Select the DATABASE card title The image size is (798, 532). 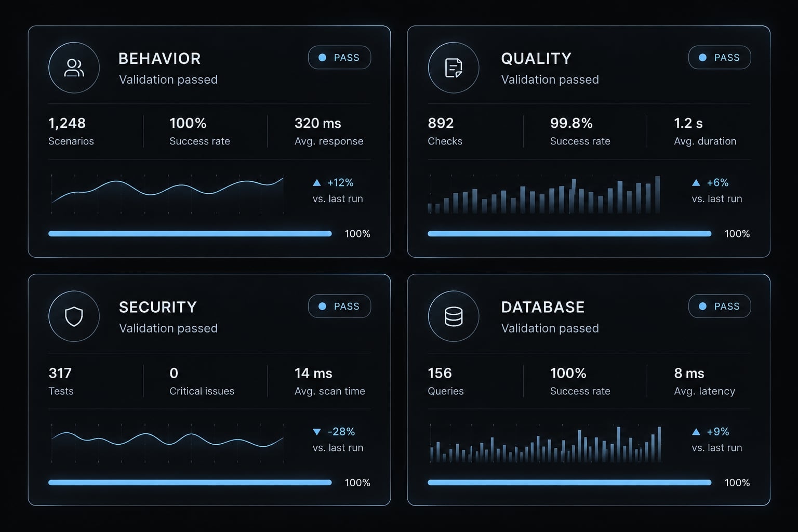tap(543, 308)
